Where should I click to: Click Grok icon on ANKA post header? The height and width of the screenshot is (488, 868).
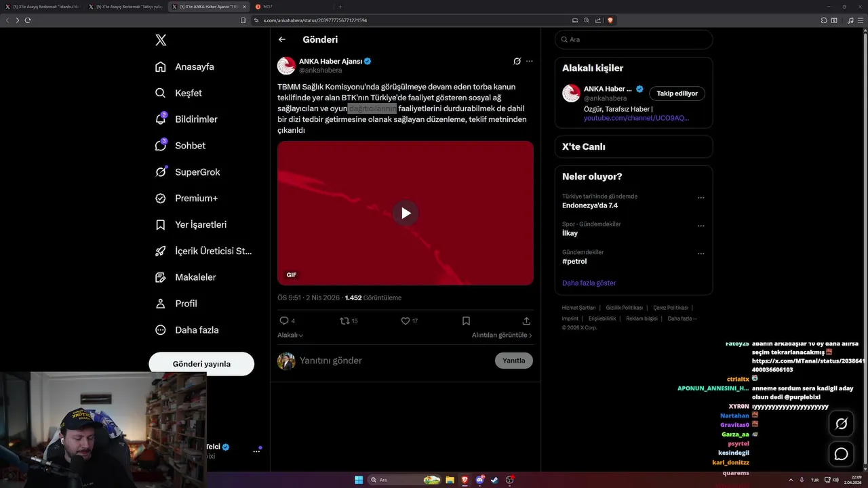tap(517, 61)
